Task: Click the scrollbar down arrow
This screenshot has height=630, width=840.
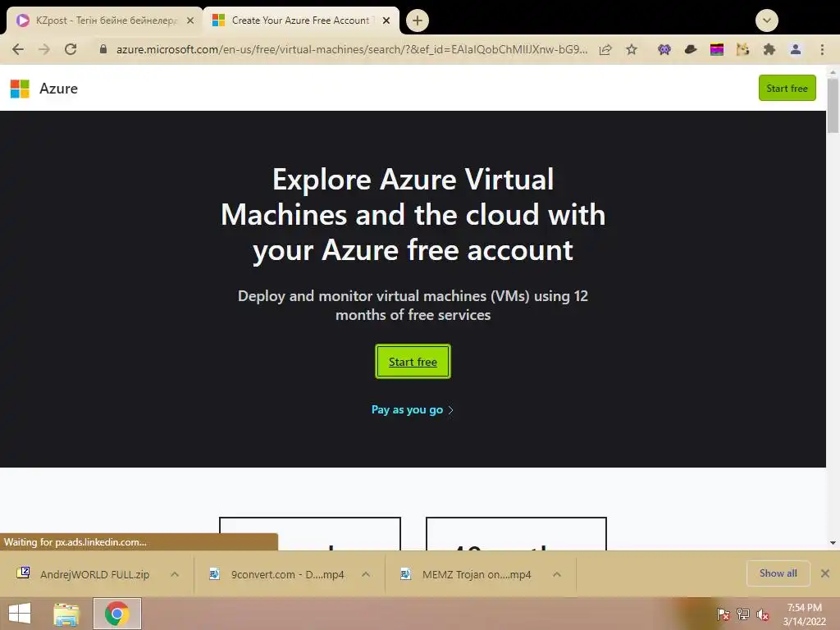Action: click(x=833, y=543)
